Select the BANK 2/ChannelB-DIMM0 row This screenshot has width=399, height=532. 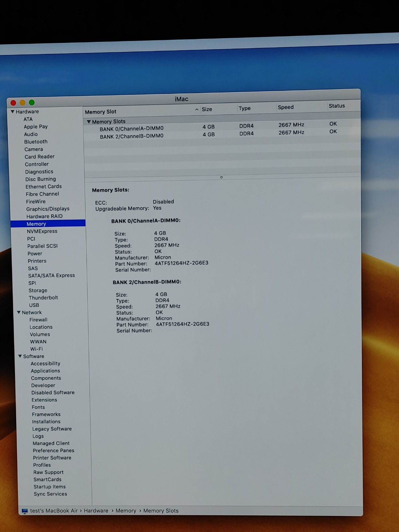pos(222,134)
